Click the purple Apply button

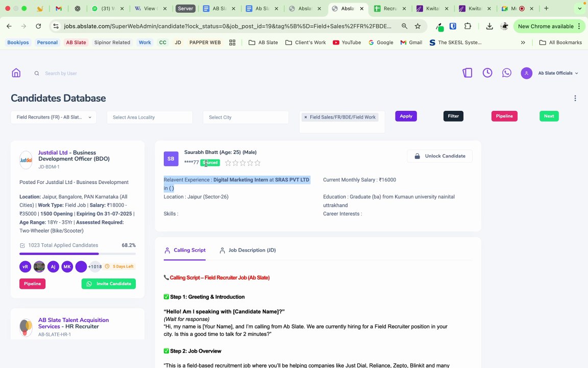(x=406, y=116)
